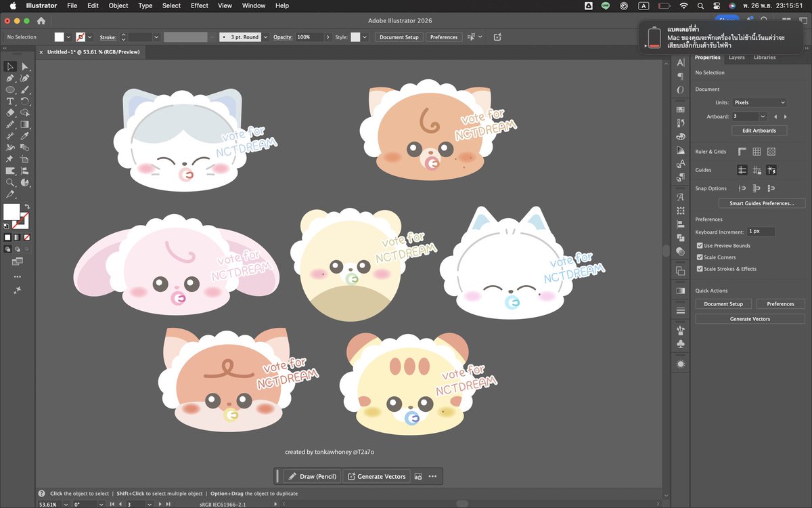Toggle Show Transparency Grid icon
The height and width of the screenshot is (508, 812).
771,152
